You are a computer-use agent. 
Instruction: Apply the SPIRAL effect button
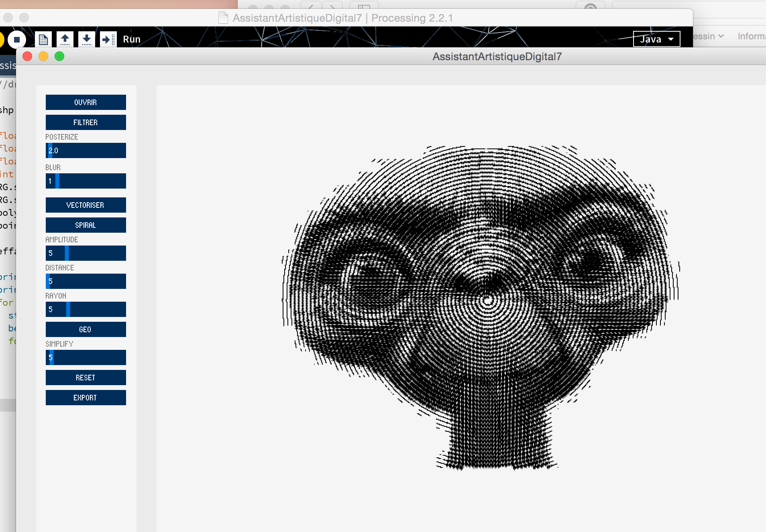pos(86,225)
